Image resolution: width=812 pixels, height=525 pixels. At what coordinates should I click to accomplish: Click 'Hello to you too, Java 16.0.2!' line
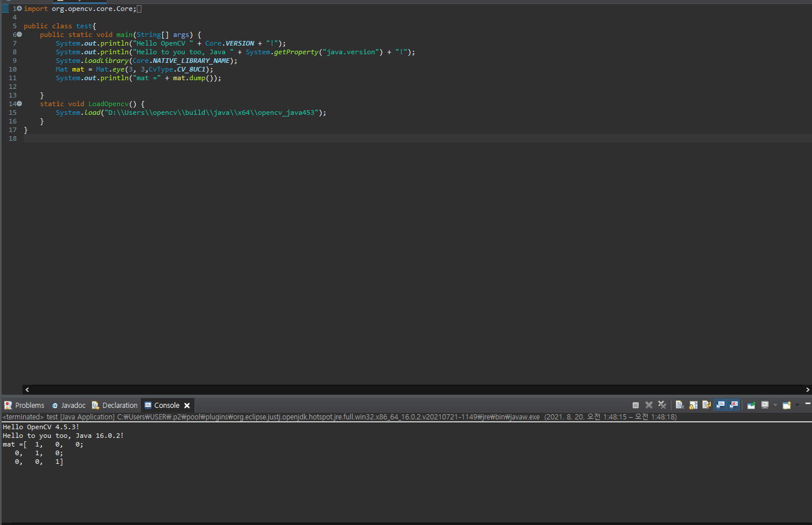point(63,436)
